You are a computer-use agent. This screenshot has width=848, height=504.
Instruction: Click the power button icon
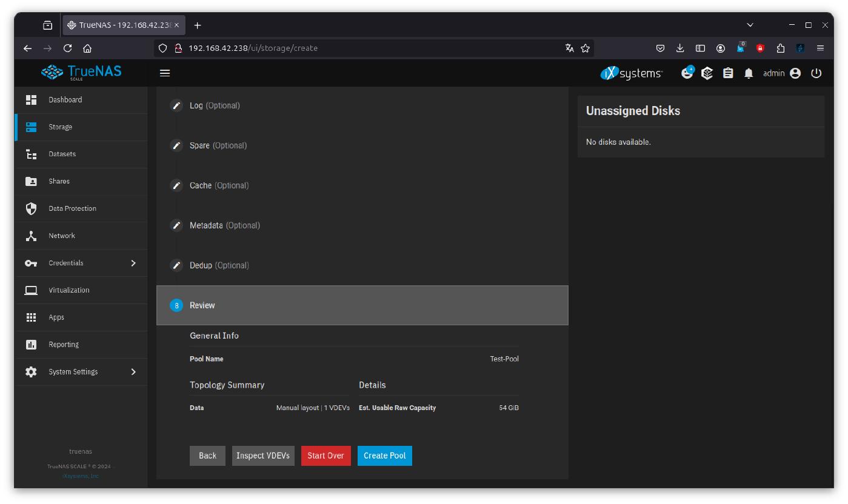816,73
